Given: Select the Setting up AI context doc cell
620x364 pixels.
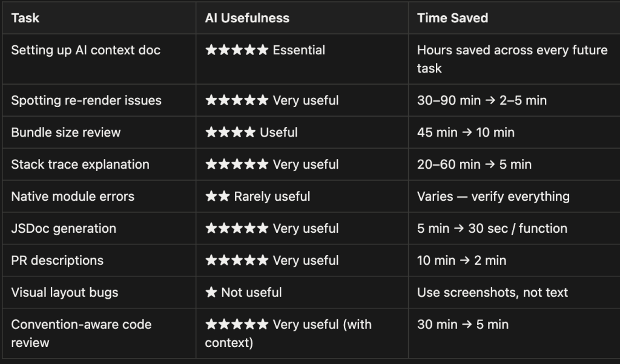Looking at the screenshot, I should [x=86, y=50].
